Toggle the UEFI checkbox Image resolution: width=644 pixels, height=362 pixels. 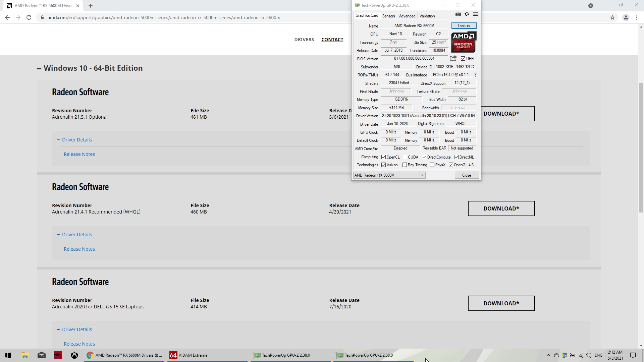click(x=463, y=59)
